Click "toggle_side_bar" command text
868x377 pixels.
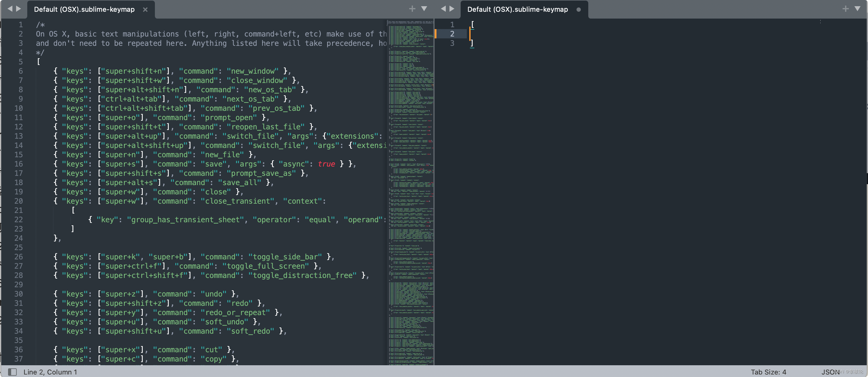click(x=285, y=257)
